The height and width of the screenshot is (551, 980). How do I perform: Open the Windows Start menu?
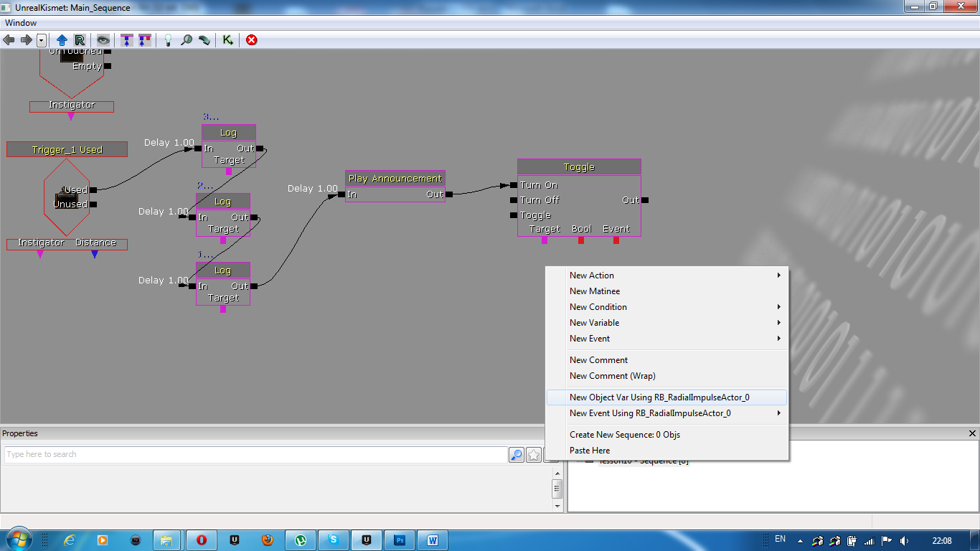[18, 540]
